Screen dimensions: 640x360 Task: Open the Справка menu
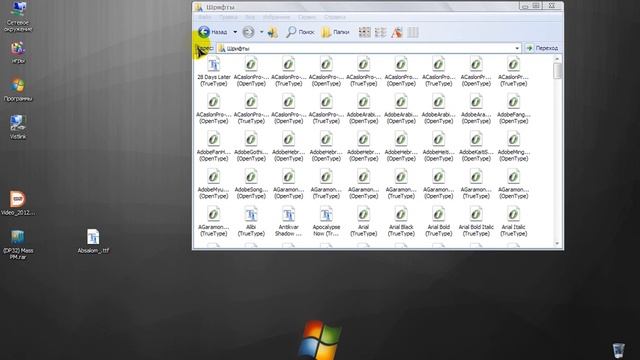(335, 17)
